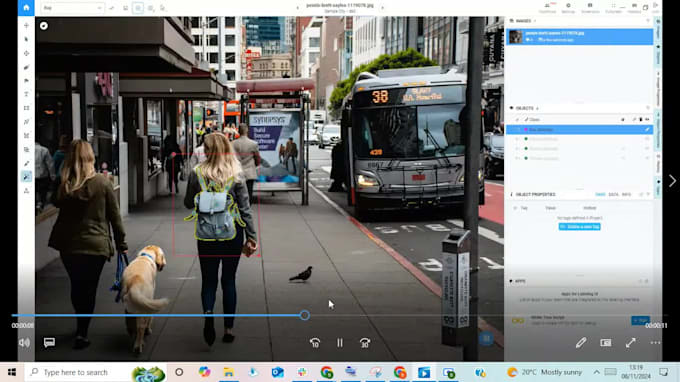Screen dimensions: 680x382
Task: Pause the video playback
Action: tap(340, 343)
